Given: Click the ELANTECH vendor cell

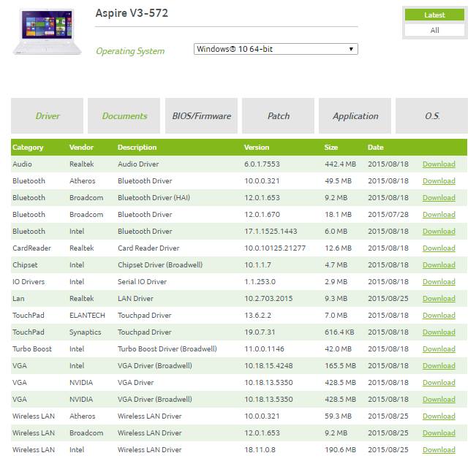Looking at the screenshot, I should [x=87, y=316].
